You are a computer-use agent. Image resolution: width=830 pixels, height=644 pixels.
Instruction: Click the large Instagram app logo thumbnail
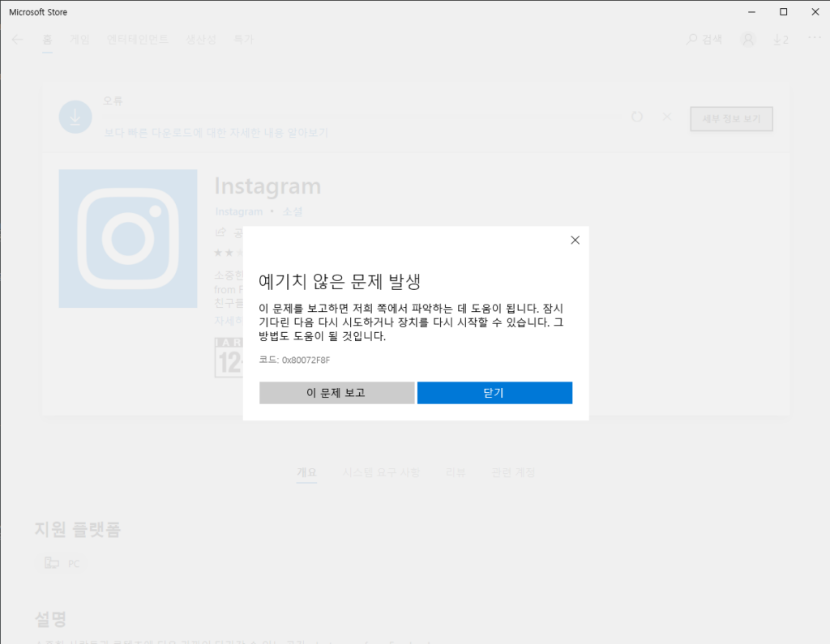tap(128, 238)
